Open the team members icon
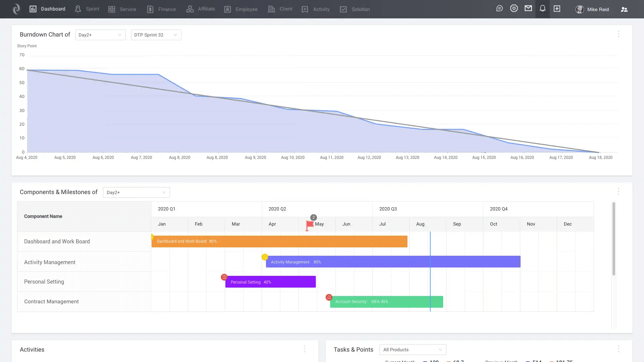Image resolution: width=644 pixels, height=362 pixels. coord(624,9)
